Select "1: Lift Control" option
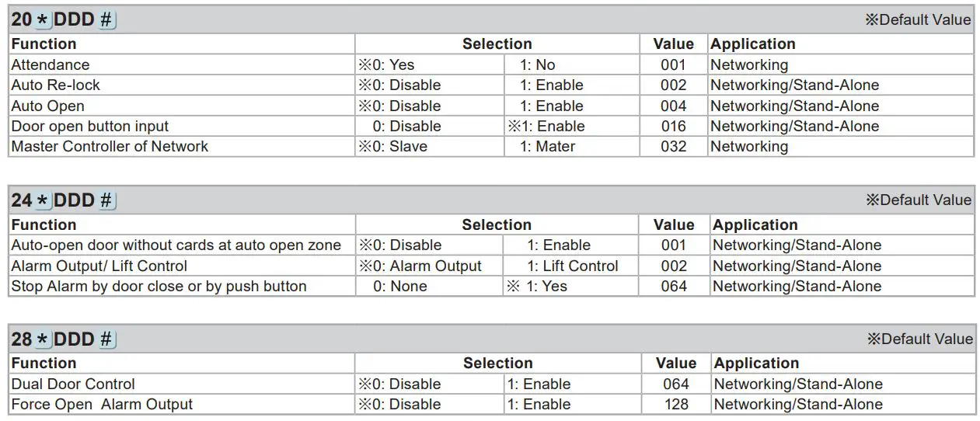 [573, 266]
